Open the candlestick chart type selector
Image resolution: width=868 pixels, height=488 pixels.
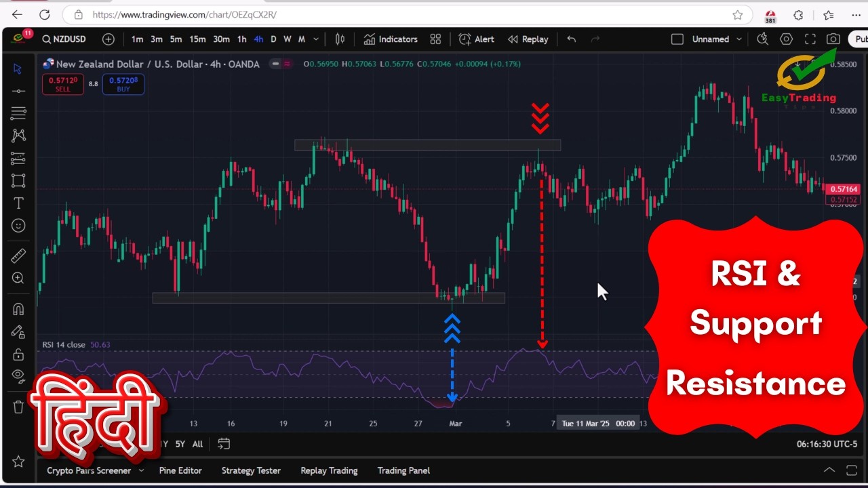click(340, 39)
